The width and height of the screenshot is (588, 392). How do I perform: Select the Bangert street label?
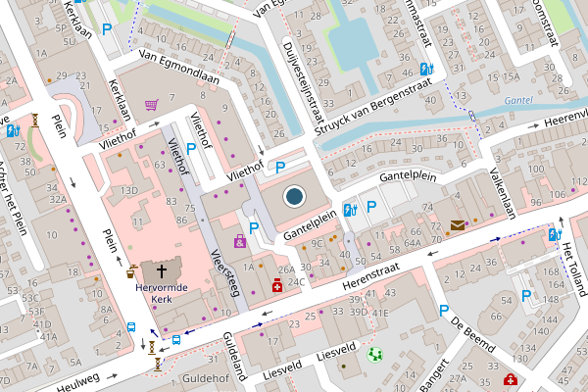[434, 376]
